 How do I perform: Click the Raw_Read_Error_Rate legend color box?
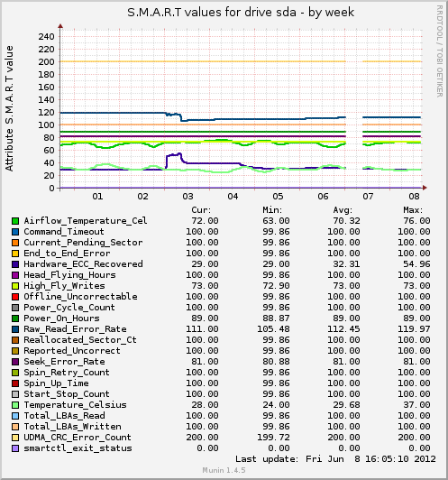(15, 329)
